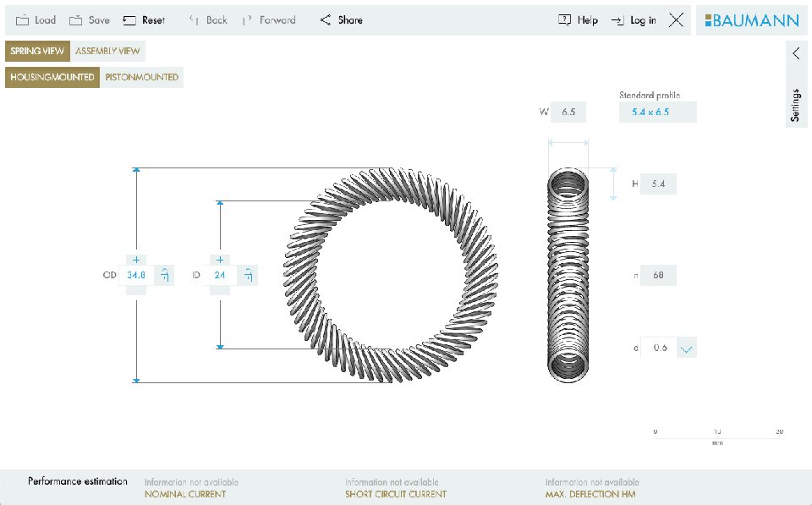This screenshot has height=505, width=812.
Task: Click the Save button label
Action: 99,20
